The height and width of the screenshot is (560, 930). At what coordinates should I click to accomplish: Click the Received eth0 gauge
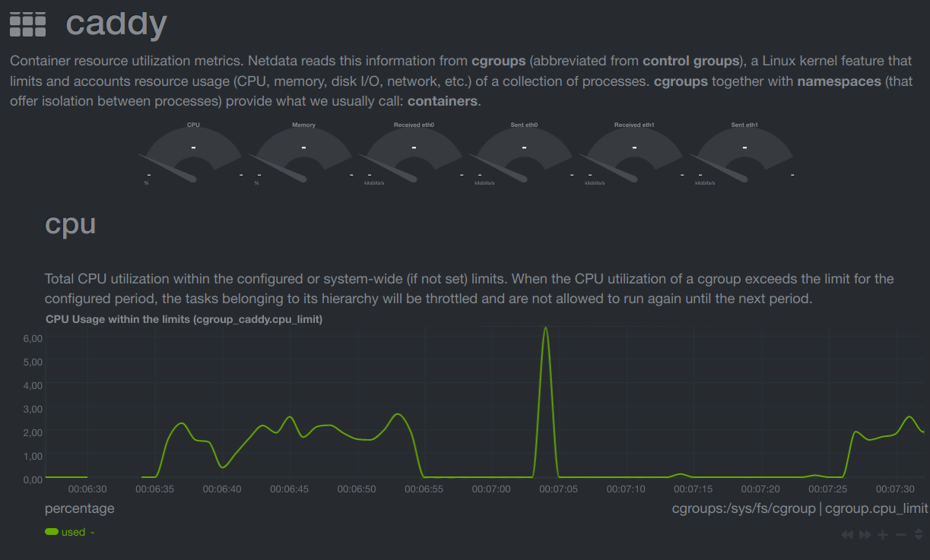coord(413,152)
